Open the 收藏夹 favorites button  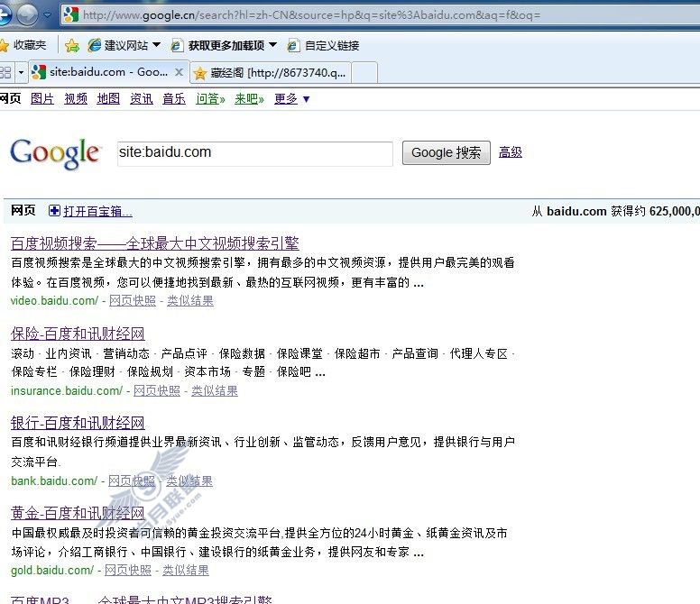point(23,45)
